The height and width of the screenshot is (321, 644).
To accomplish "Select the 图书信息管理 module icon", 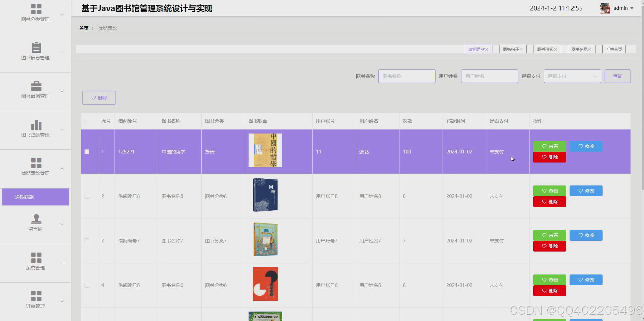I will [36, 47].
